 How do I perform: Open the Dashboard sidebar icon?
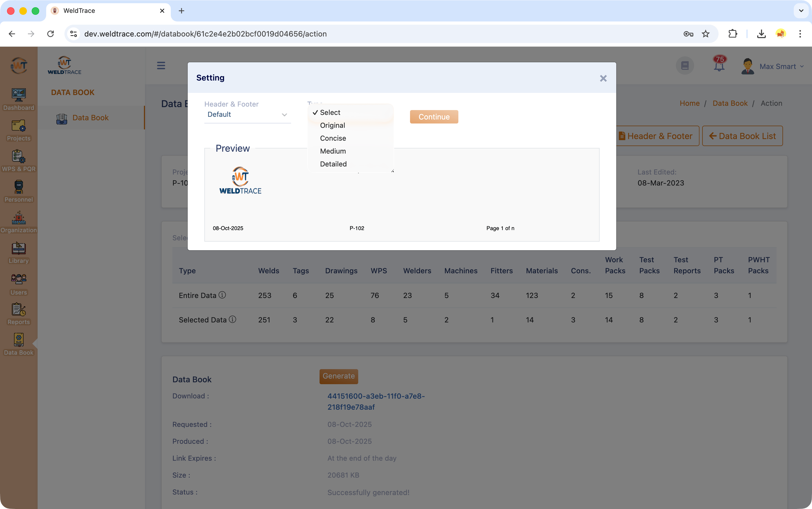[x=19, y=99]
